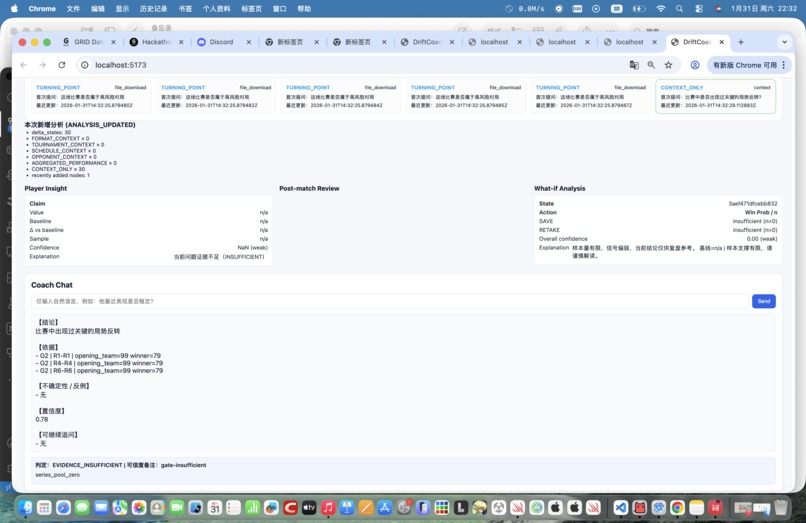Screen dimensions: 806x523
Task: Close the GRID Data tab
Action: [114, 42]
